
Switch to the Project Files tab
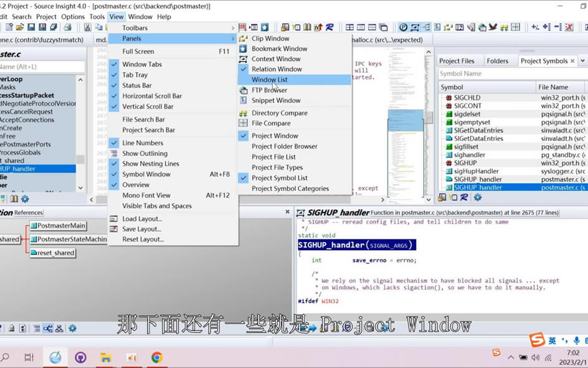[x=457, y=61]
